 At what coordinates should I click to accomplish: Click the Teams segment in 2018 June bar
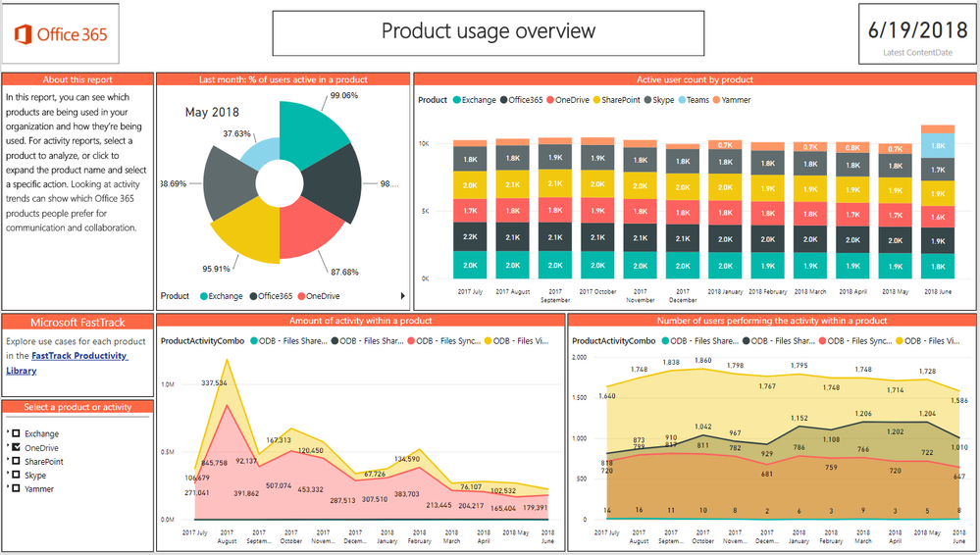[938, 146]
